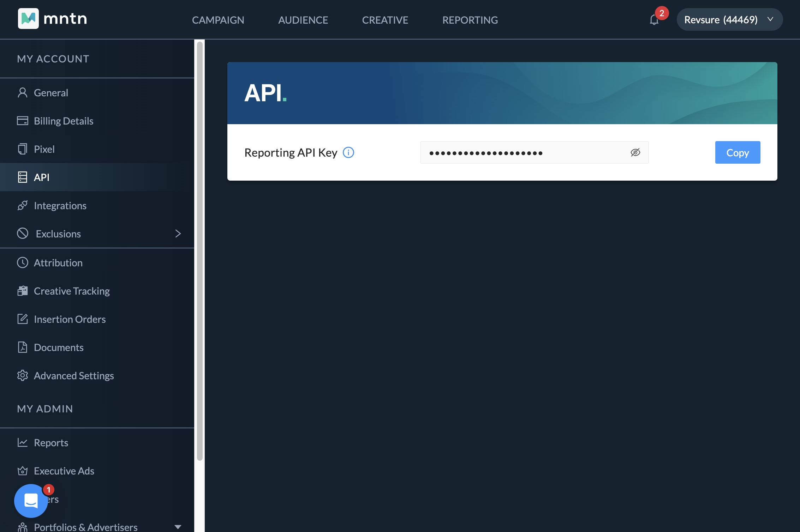The height and width of the screenshot is (532, 800).
Task: Open the Intercom chat bubble
Action: pos(31,501)
